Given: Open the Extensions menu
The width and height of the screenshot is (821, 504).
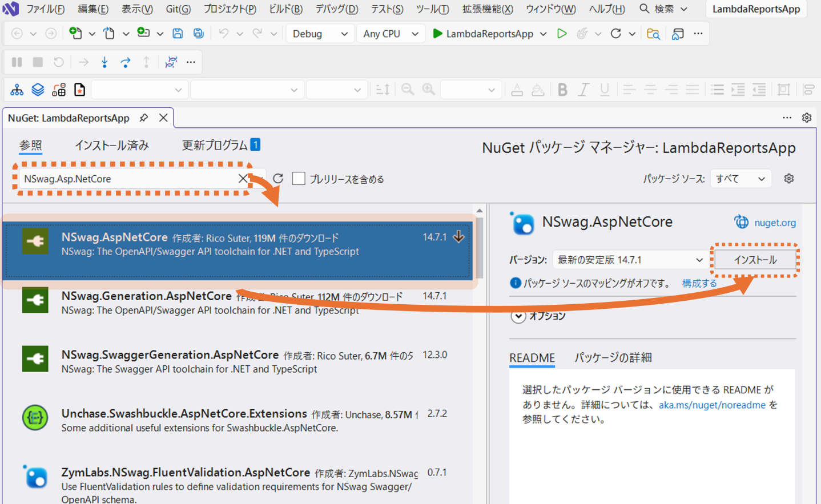Looking at the screenshot, I should click(x=488, y=9).
